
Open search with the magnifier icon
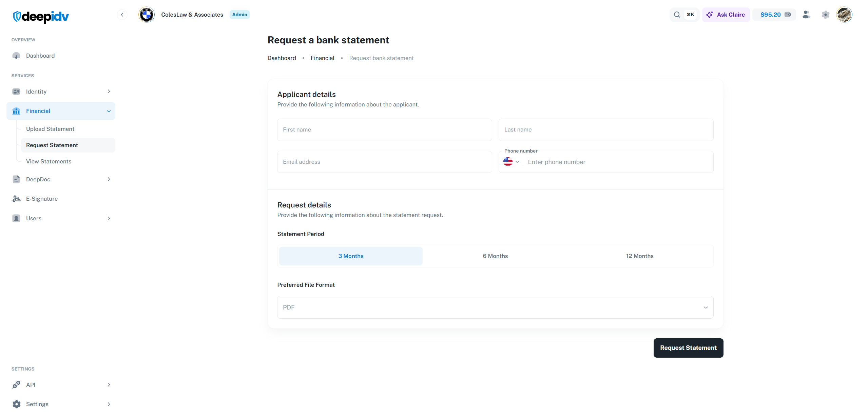point(677,15)
